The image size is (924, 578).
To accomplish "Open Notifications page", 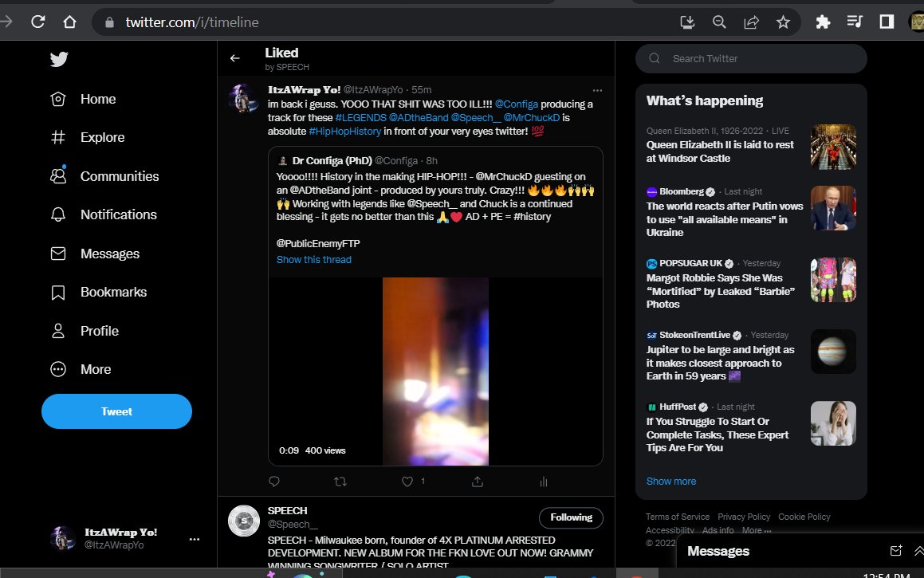I will click(x=104, y=214).
